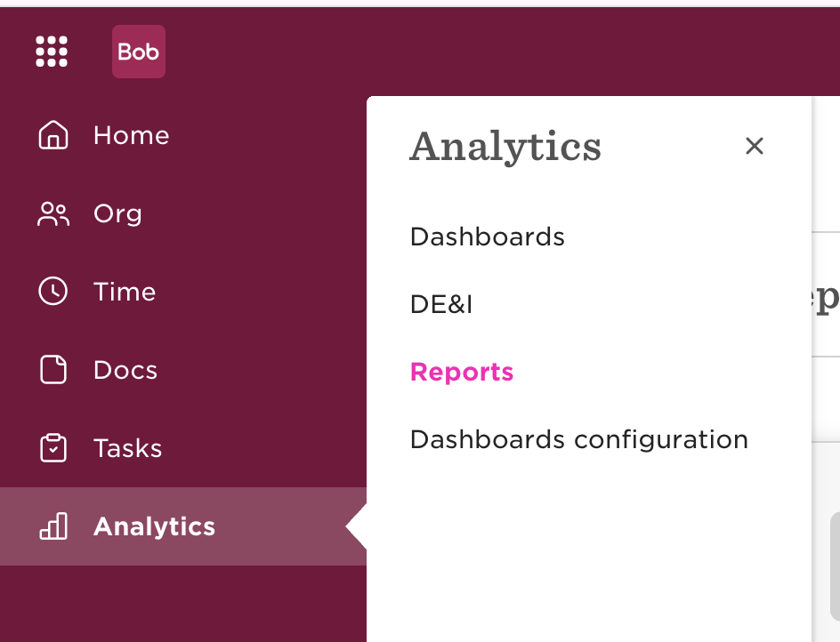Open the nine-dot apps grid launcher
Image resolution: width=840 pixels, height=642 pixels.
pos(52,52)
